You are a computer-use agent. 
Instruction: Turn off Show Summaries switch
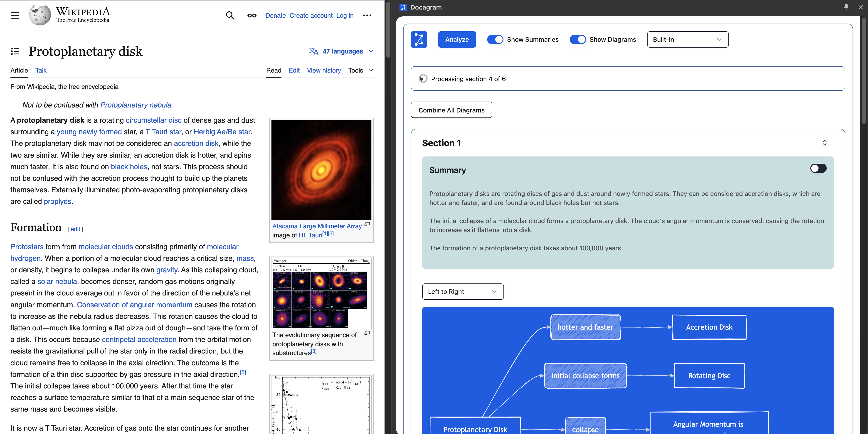pyautogui.click(x=495, y=39)
